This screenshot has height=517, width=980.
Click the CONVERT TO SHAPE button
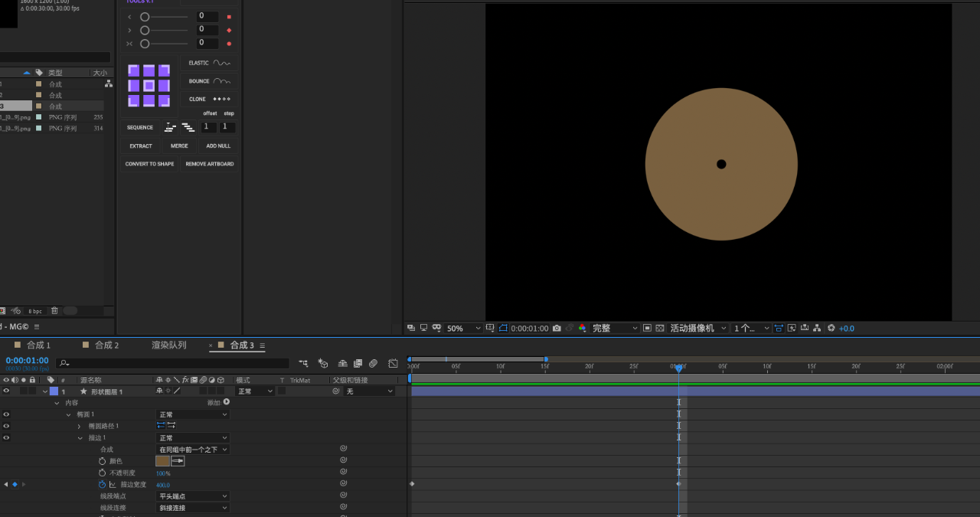150,164
